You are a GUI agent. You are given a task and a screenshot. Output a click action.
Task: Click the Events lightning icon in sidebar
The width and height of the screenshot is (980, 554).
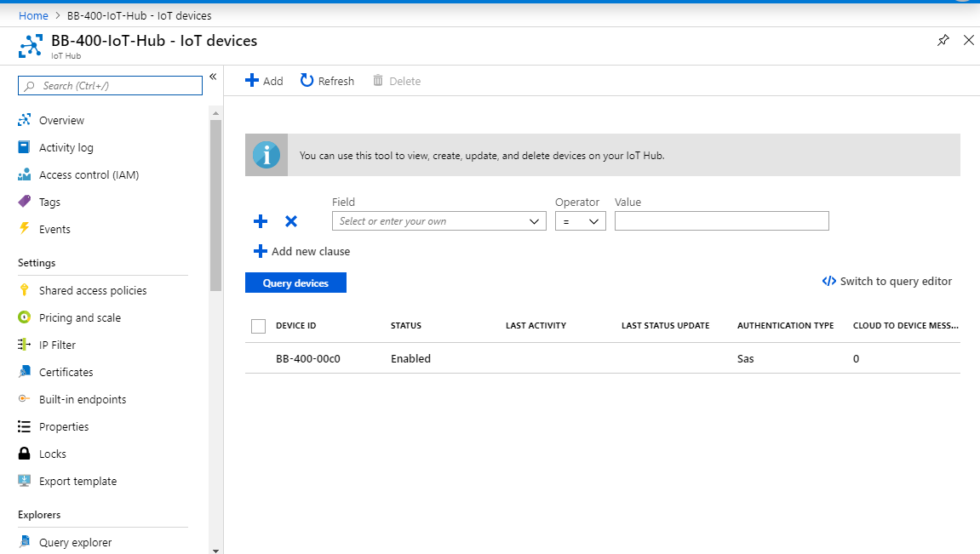pyautogui.click(x=26, y=229)
